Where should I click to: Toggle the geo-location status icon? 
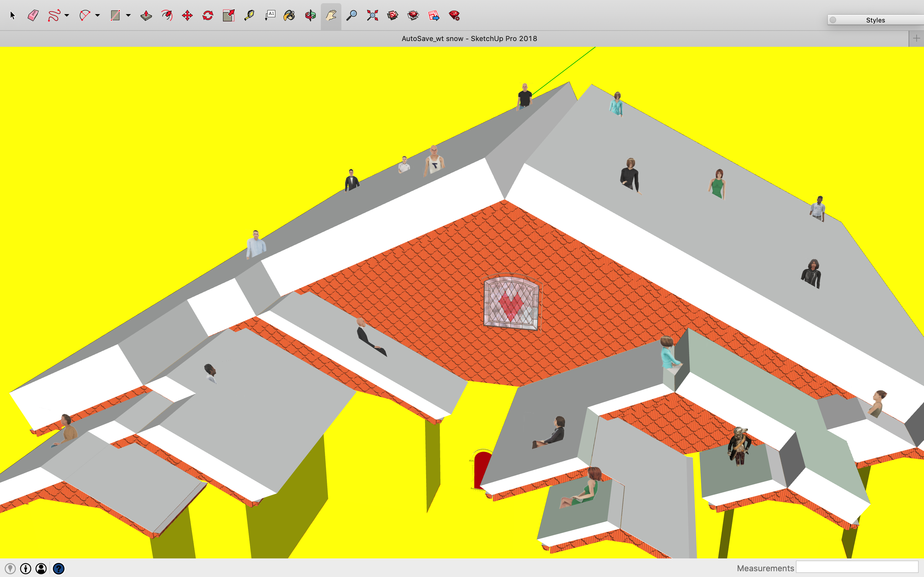(10, 569)
